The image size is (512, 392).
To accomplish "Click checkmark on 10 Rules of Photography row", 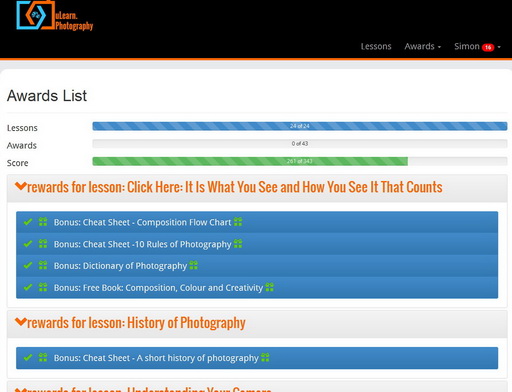I will tap(28, 244).
